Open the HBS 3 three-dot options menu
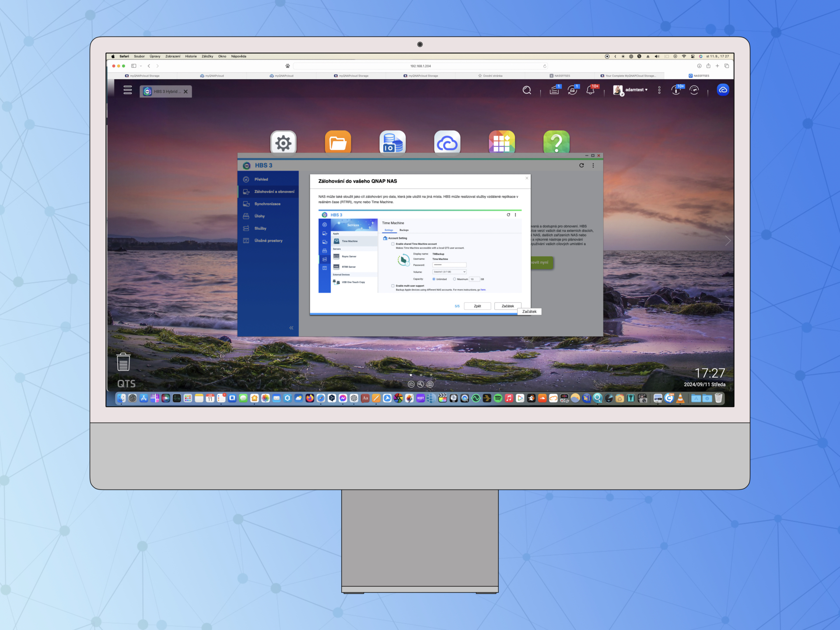Image resolution: width=840 pixels, height=630 pixels. click(593, 165)
